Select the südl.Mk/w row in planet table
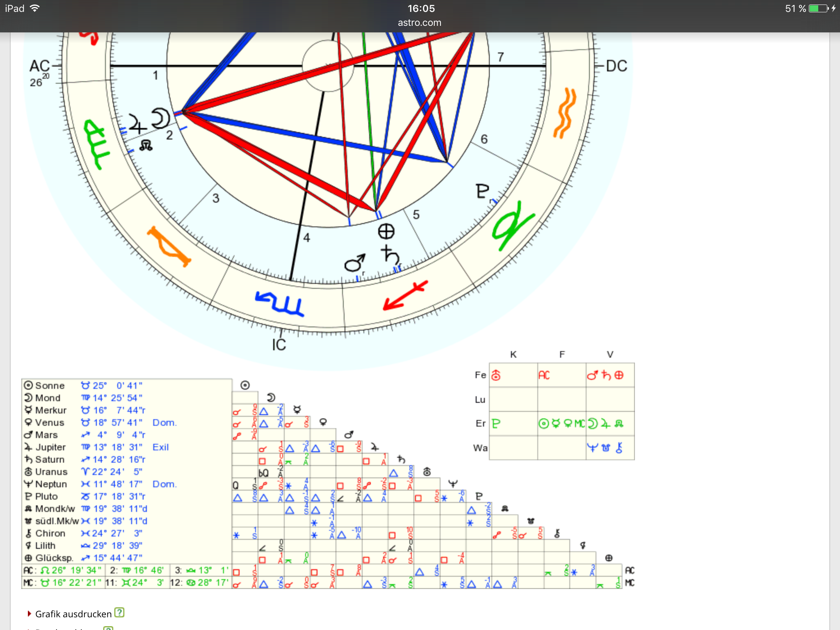The image size is (840, 630). click(127, 521)
